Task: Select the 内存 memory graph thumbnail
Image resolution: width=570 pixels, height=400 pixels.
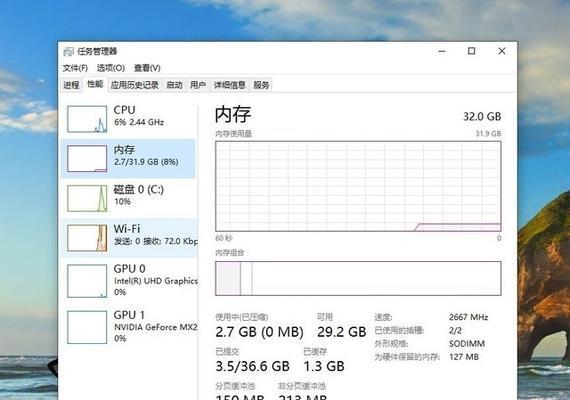Action: [x=87, y=159]
